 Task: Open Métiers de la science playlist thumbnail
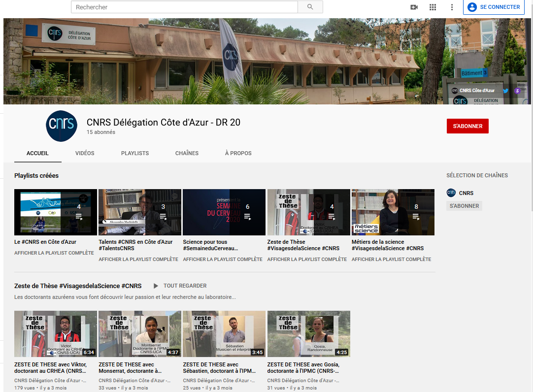393,212
